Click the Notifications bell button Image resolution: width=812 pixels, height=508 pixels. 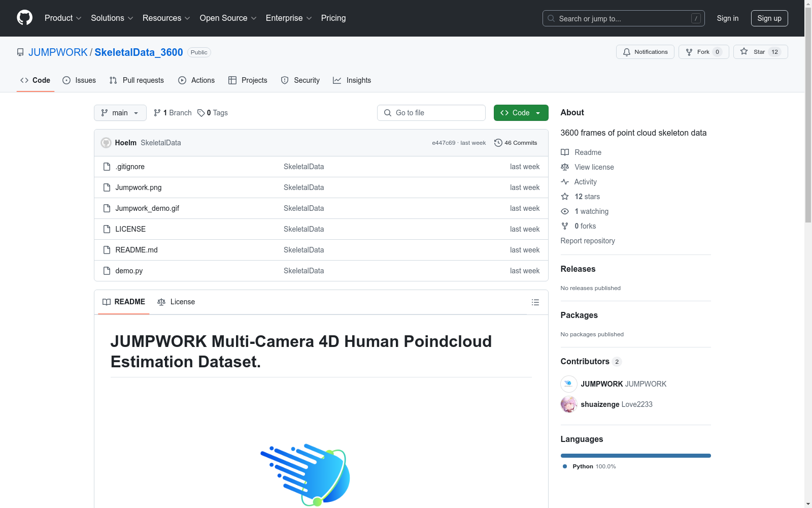coord(645,52)
